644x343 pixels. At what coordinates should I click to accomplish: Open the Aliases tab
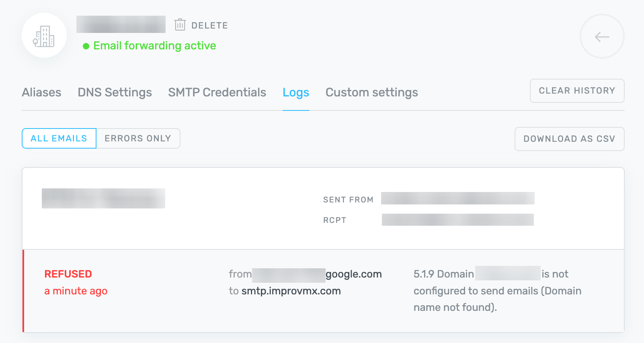point(41,92)
